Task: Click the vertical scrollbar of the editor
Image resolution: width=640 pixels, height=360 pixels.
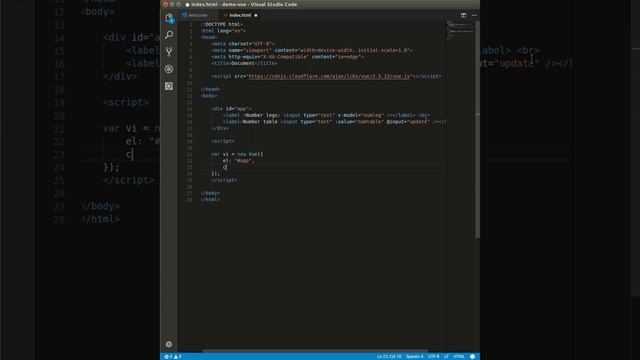Action: (477, 129)
